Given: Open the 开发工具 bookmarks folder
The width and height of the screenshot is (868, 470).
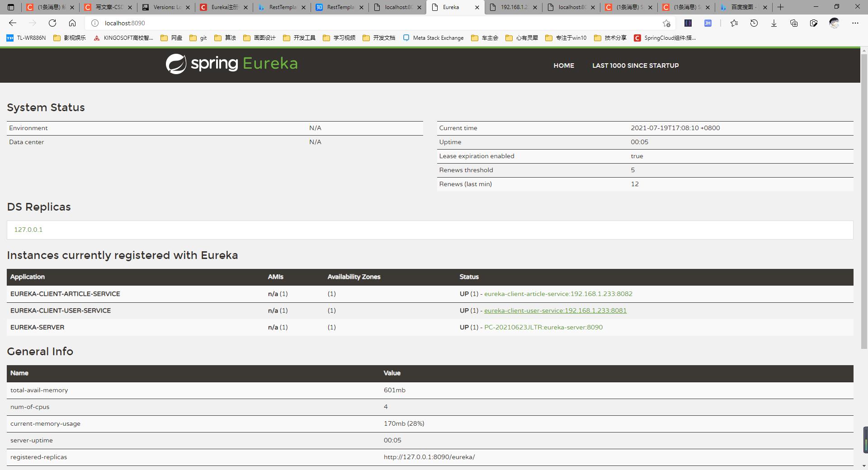Looking at the screenshot, I should pos(299,38).
